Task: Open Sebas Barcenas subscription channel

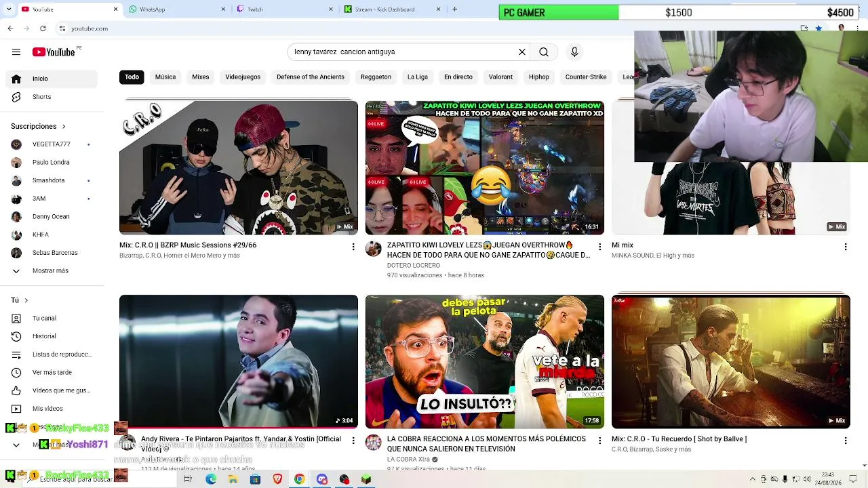Action: 53,253
